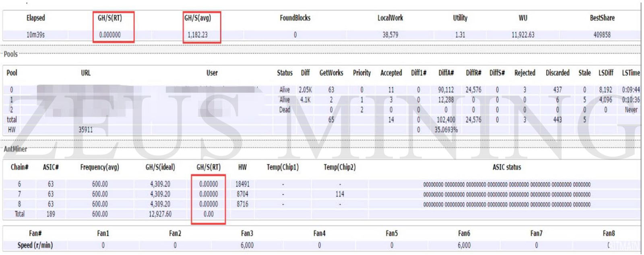Select the hardware error rate 35.0693%
This screenshot has height=255, width=644.
click(446, 130)
